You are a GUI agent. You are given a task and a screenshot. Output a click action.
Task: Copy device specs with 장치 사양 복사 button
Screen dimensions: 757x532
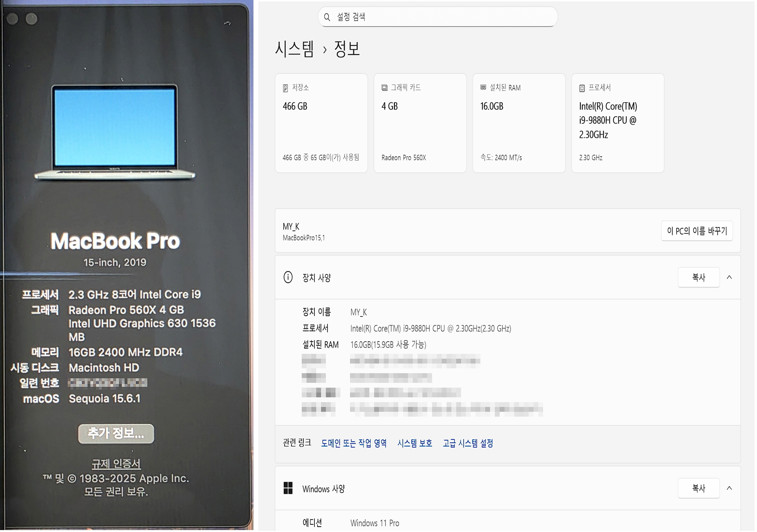coord(699,278)
